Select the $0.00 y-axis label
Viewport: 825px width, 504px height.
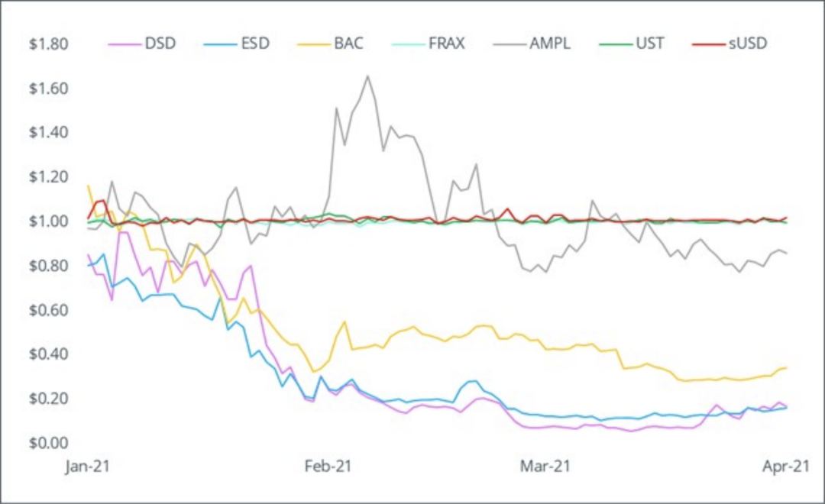(49, 443)
